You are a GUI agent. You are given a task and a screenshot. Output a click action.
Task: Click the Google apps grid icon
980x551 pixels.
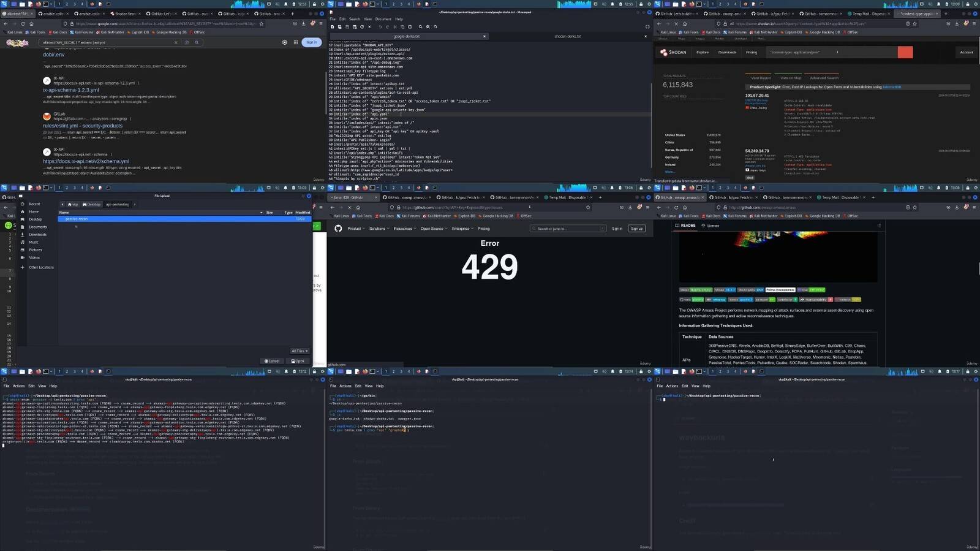point(296,42)
